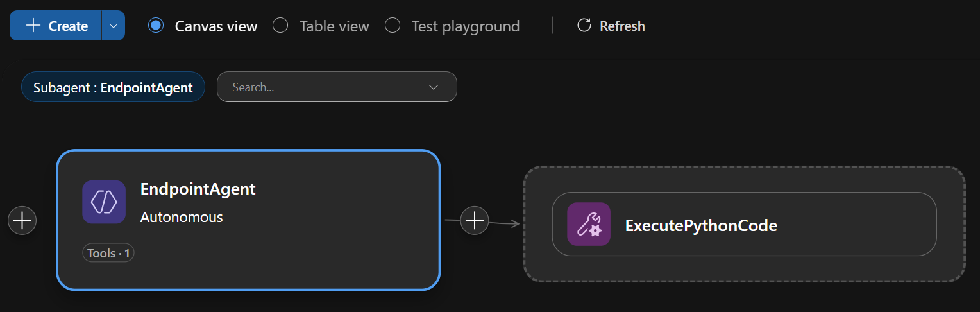Screen dimensions: 980x312
Task: Click the plus icon in Create button
Action: pyautogui.click(x=33, y=26)
